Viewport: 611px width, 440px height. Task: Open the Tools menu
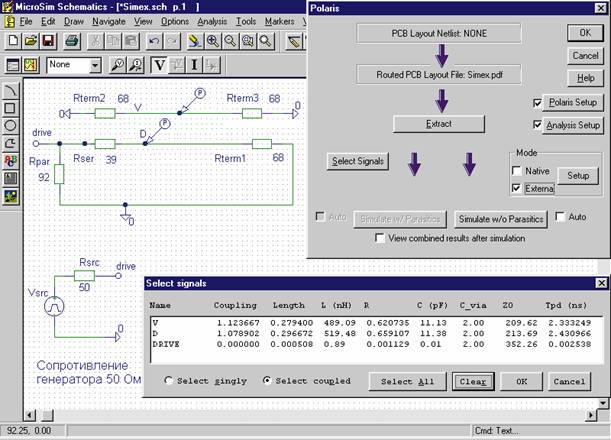click(x=246, y=21)
